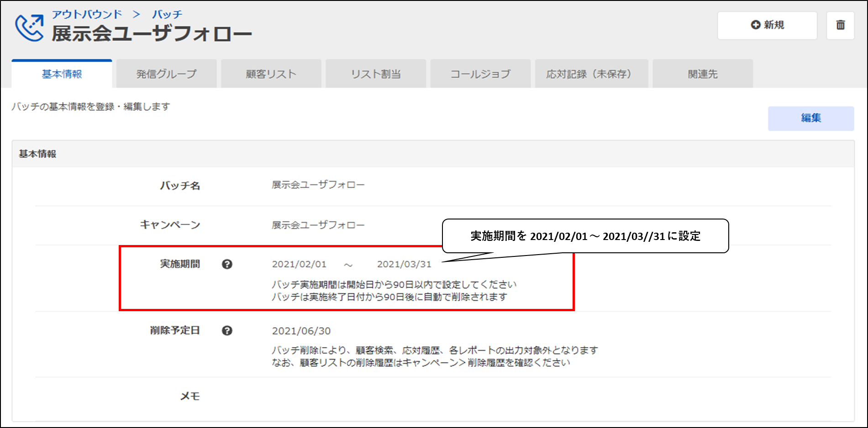Open the アウトバウンド breadcrumb link

coord(87,14)
